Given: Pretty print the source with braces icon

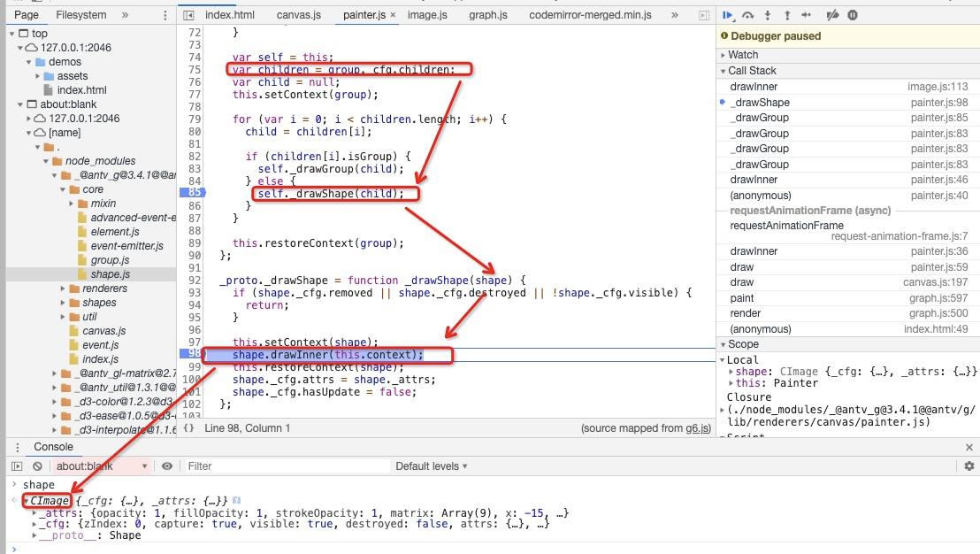Looking at the screenshot, I should 188,428.
